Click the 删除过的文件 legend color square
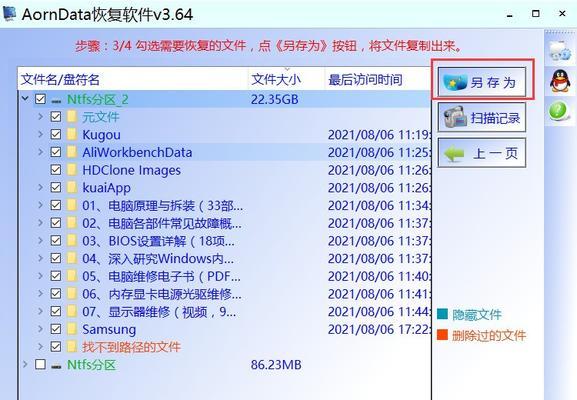The height and width of the screenshot is (400, 577). click(x=442, y=335)
